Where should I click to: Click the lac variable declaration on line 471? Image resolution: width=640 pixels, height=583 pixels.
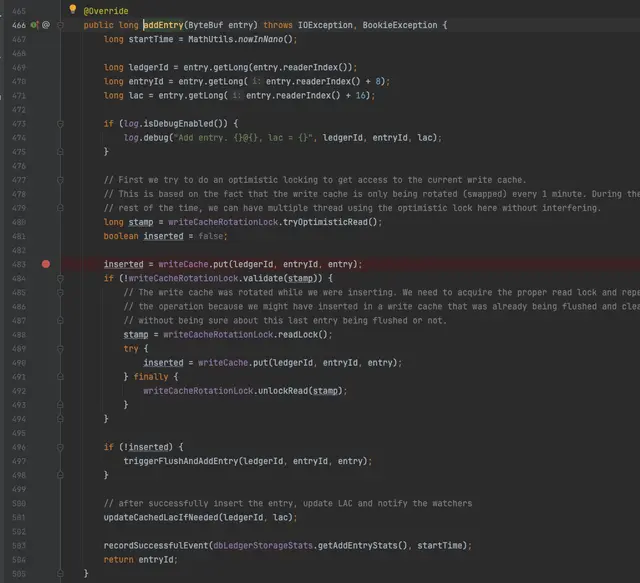coord(136,96)
